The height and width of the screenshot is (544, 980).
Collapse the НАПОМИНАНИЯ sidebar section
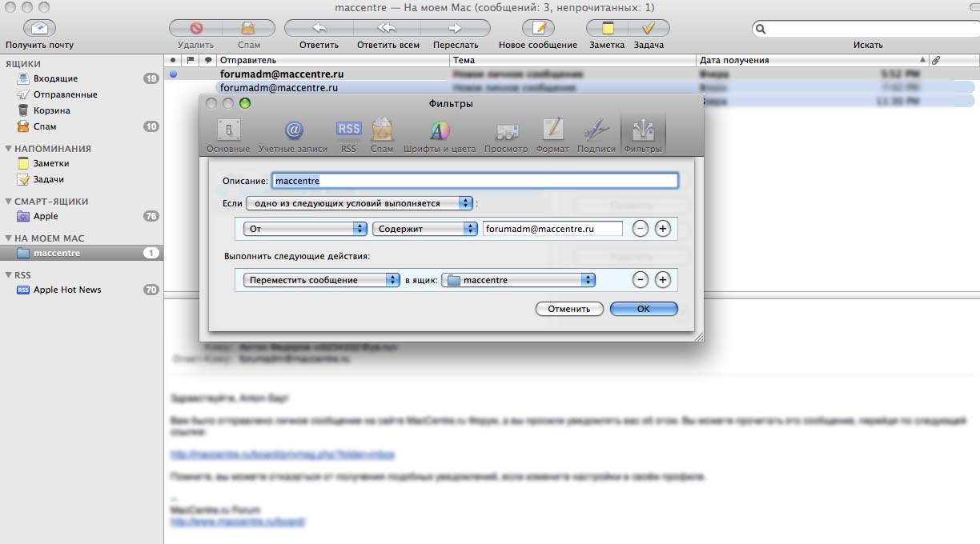click(8, 149)
